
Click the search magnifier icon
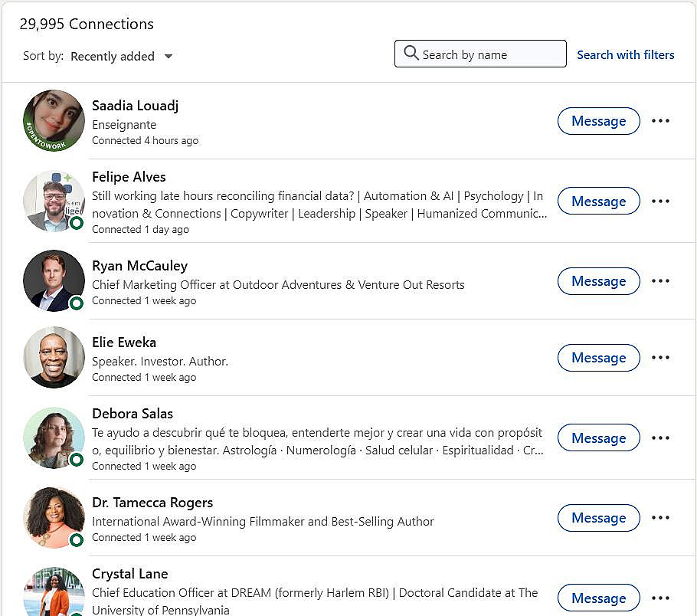411,54
